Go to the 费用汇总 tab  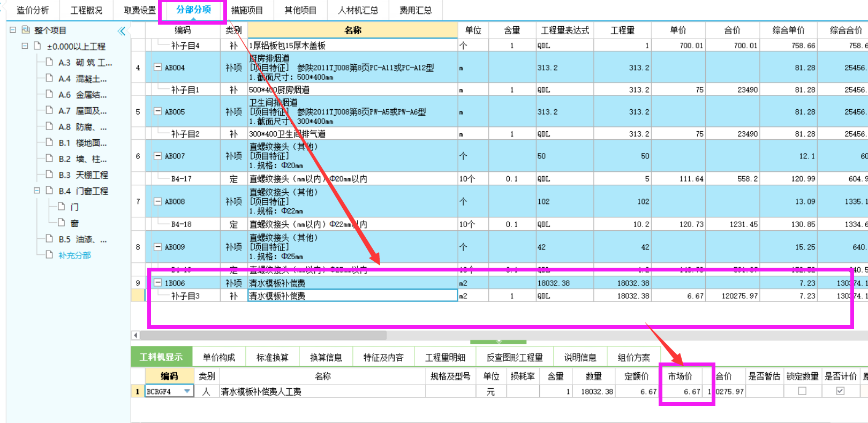(x=416, y=10)
